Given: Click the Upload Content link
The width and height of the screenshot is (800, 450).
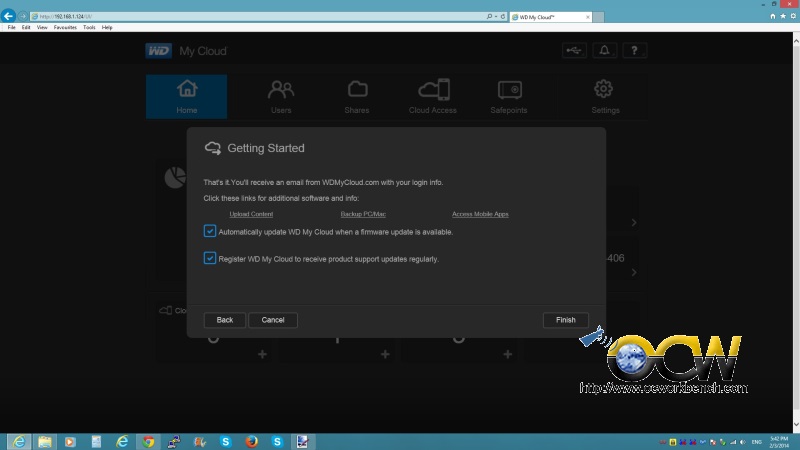Looking at the screenshot, I should point(251,214).
